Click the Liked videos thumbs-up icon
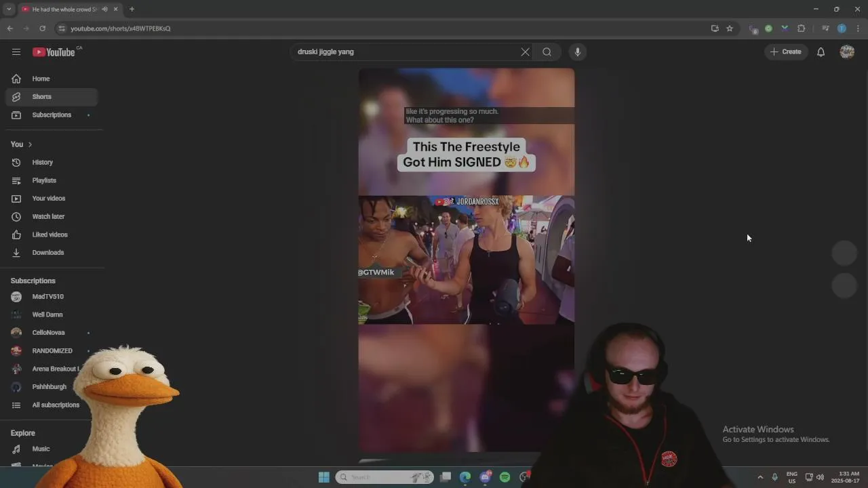 click(16, 235)
